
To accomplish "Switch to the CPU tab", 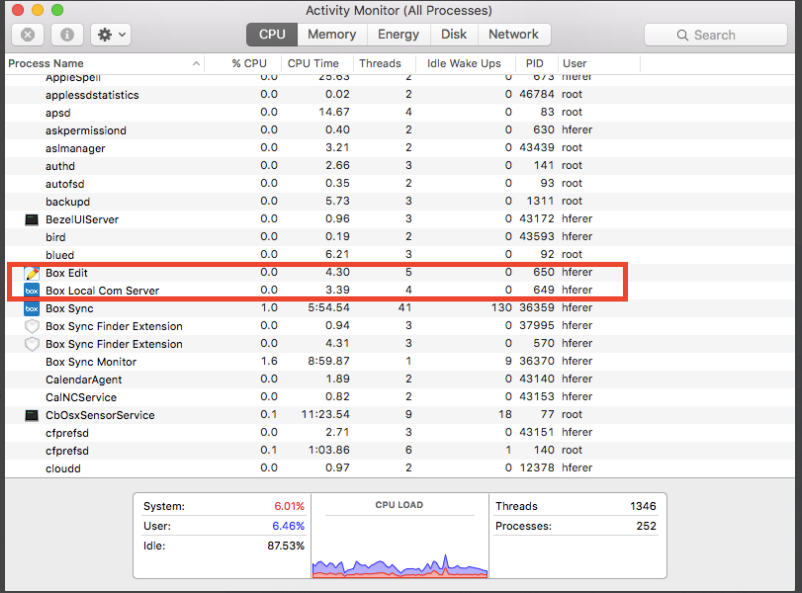I will (272, 35).
